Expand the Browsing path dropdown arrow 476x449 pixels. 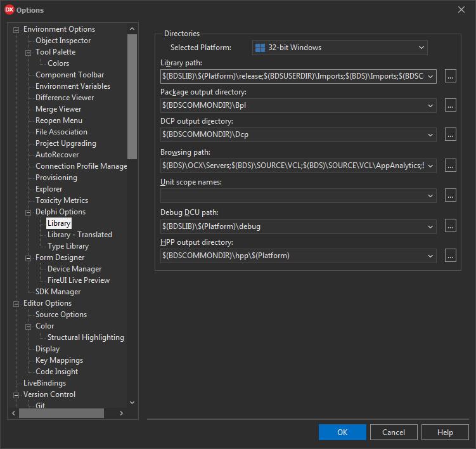(430, 166)
